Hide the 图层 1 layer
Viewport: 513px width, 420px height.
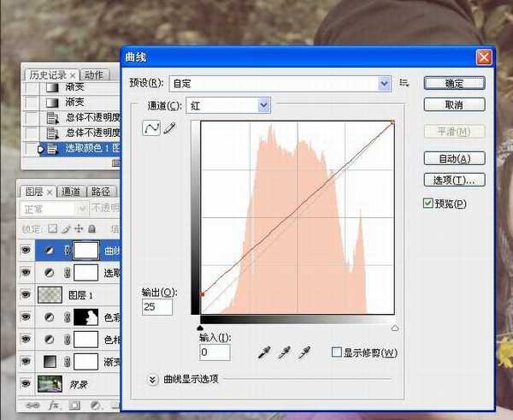click(x=26, y=294)
